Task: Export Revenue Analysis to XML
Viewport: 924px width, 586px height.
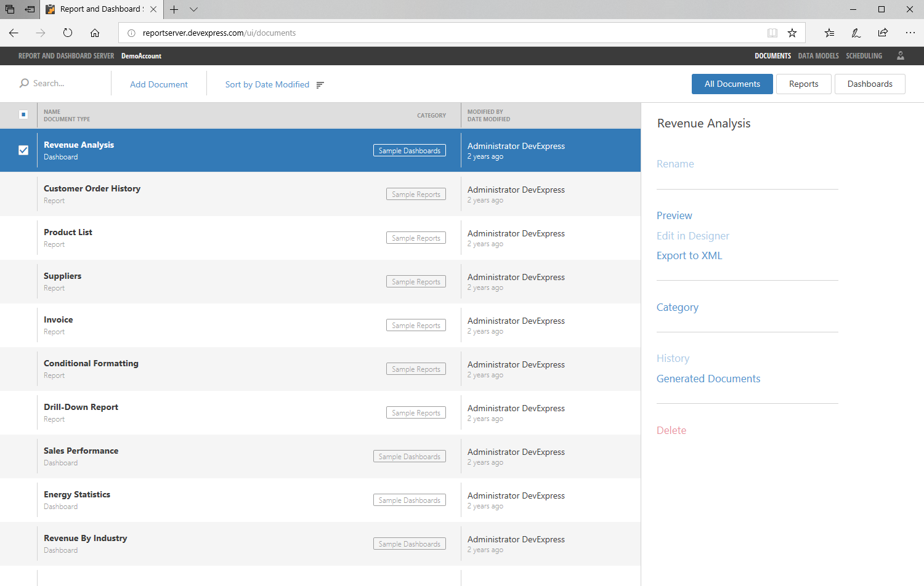Action: coord(689,255)
